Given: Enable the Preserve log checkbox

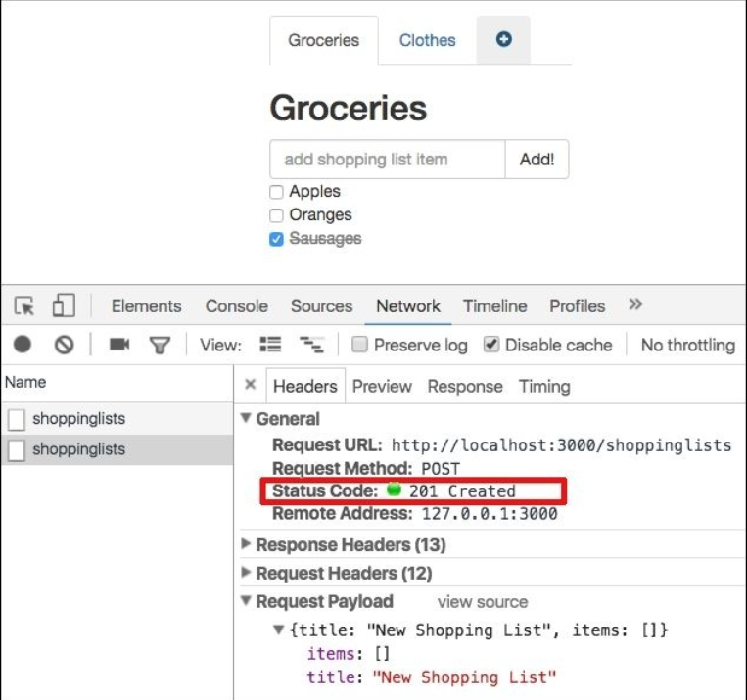Looking at the screenshot, I should (x=359, y=345).
